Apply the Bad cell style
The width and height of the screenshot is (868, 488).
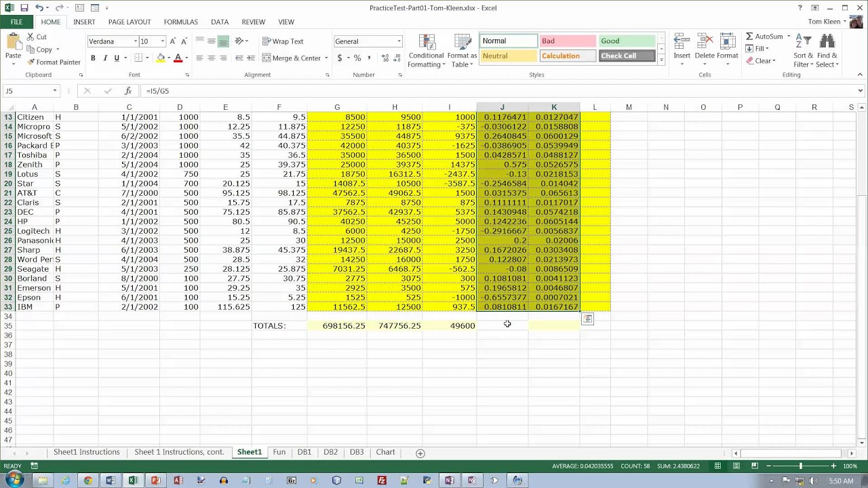(x=567, y=41)
